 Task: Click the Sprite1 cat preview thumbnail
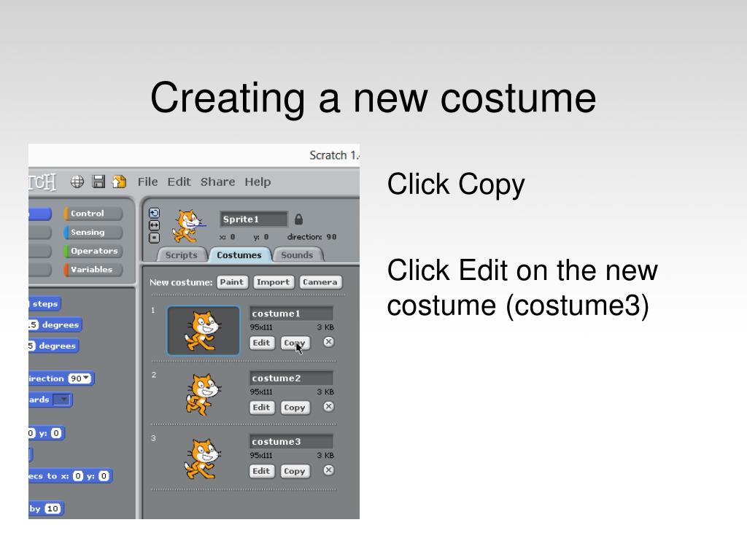(x=189, y=226)
